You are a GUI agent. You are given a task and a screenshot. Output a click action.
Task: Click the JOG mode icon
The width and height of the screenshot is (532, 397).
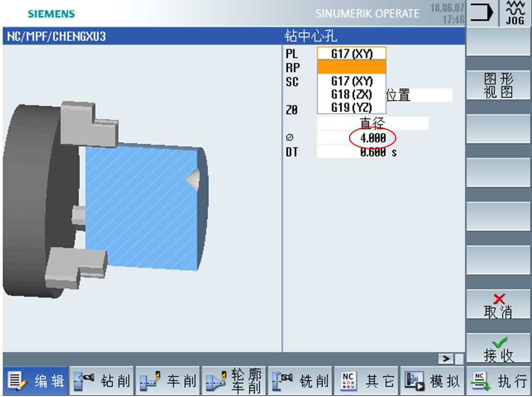click(x=515, y=13)
